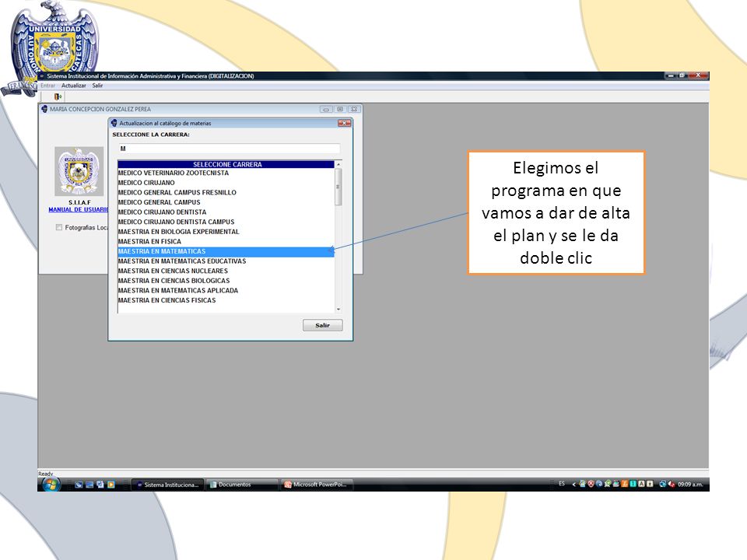Screen dimensions: 747x560
Task: Click the exit door icon in the toolbar
Action: click(58, 96)
